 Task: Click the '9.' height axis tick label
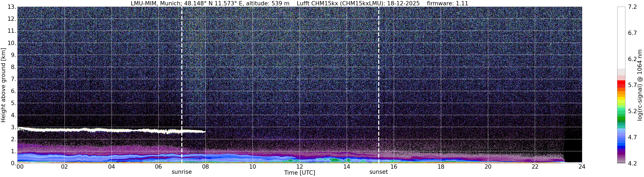coord(13,55)
